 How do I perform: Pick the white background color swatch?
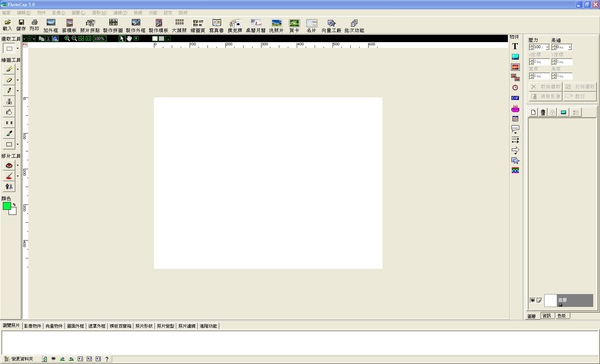pyautogui.click(x=13, y=211)
